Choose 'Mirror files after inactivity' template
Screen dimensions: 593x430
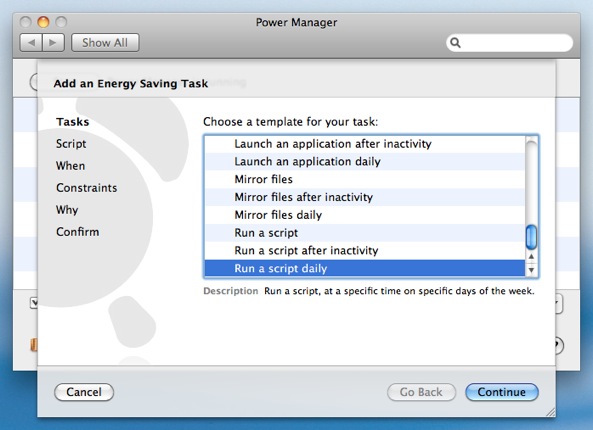[x=365, y=197]
